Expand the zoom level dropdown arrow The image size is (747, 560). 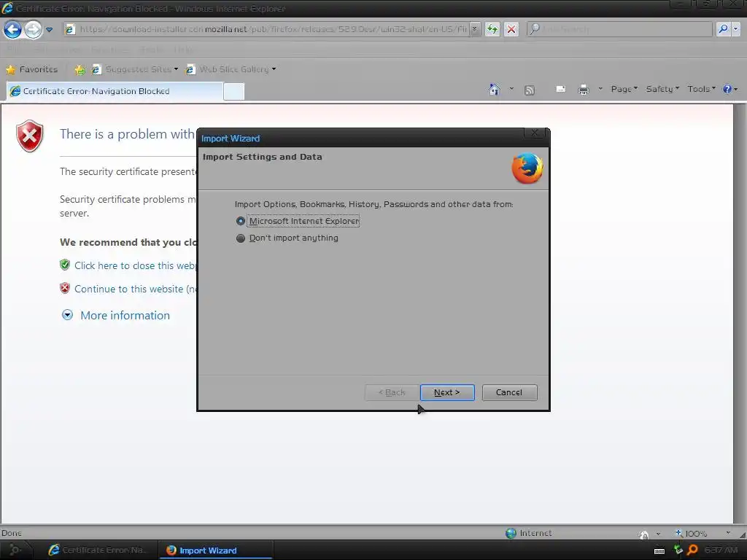coord(728,533)
